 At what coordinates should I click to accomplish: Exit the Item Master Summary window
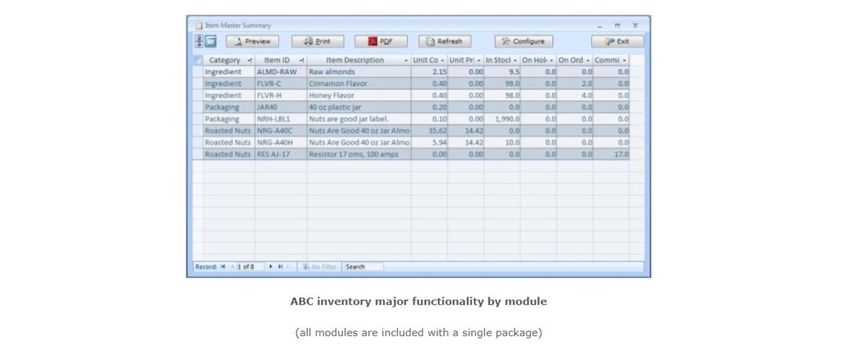coord(617,41)
